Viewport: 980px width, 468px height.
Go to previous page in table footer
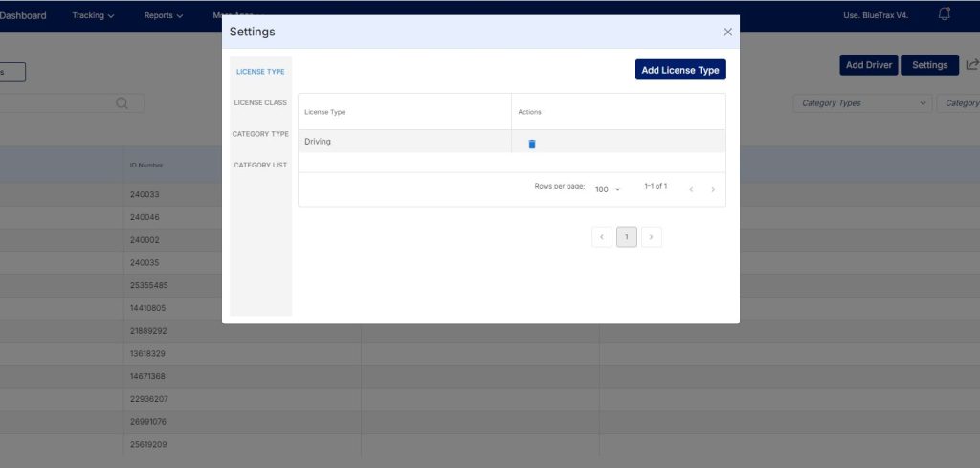[691, 189]
